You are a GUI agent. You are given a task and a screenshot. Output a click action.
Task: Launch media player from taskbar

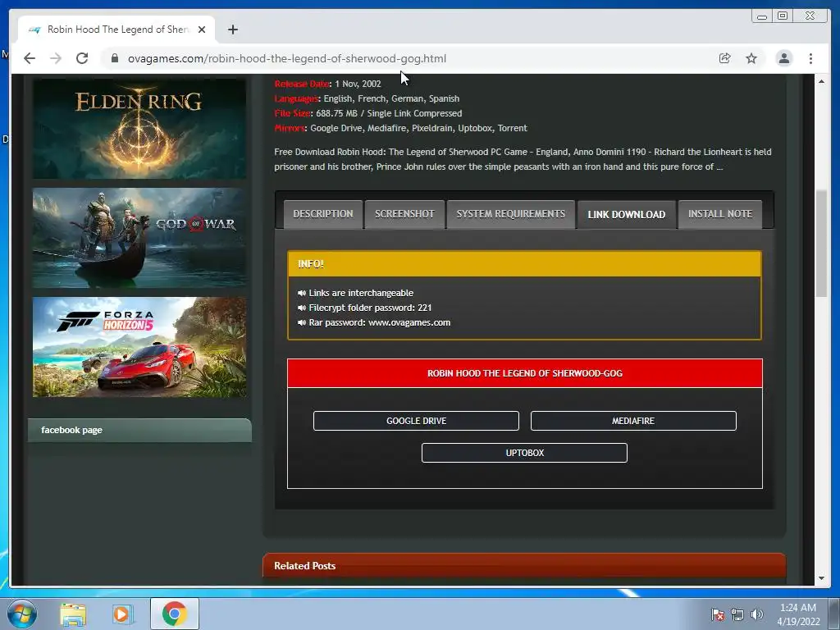point(122,614)
